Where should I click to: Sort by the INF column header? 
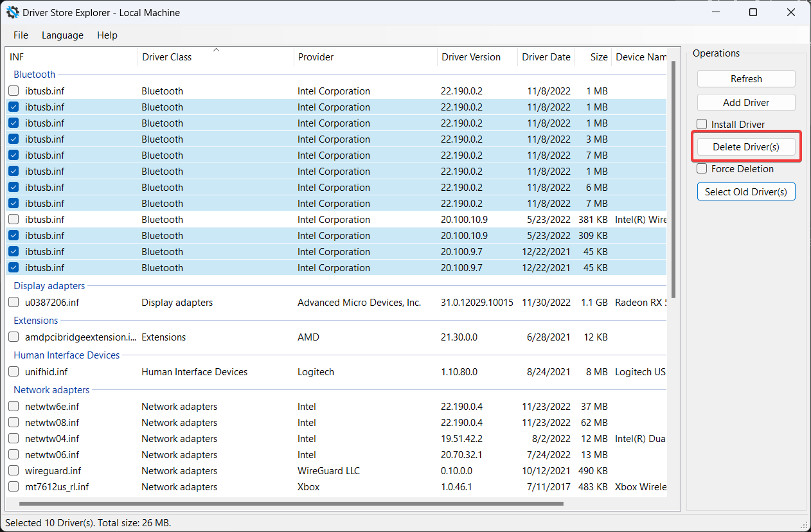point(71,57)
